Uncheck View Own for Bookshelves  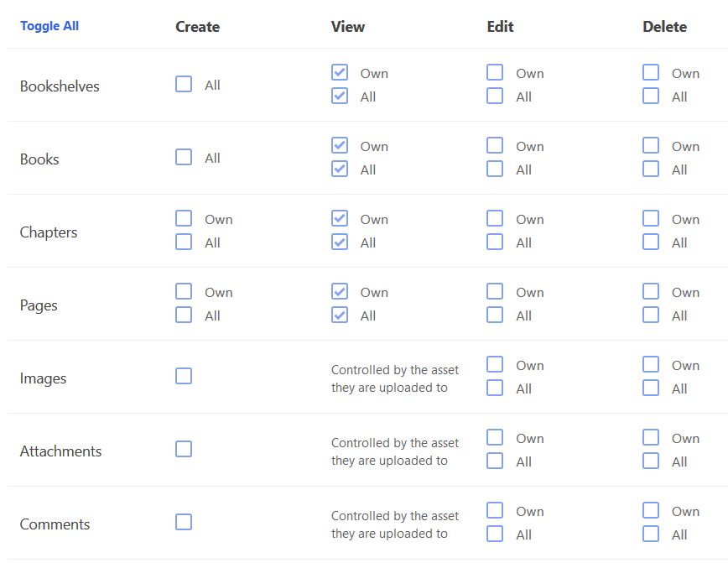pos(340,72)
